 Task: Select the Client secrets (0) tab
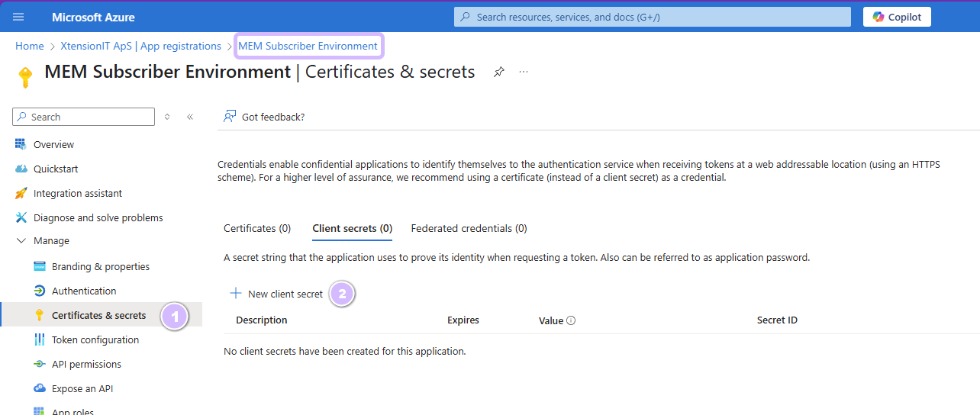pyautogui.click(x=352, y=228)
